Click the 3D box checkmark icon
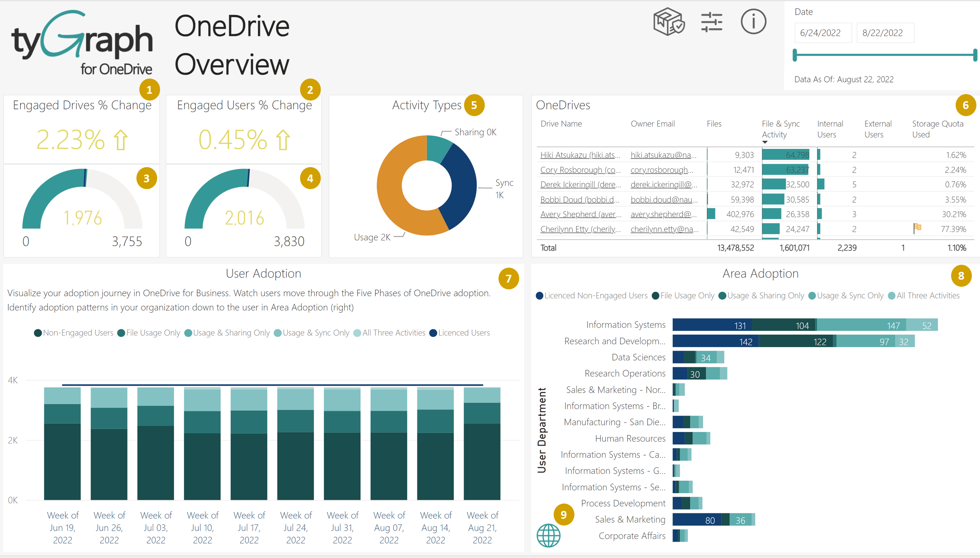Image resolution: width=980 pixels, height=558 pixels. click(669, 22)
